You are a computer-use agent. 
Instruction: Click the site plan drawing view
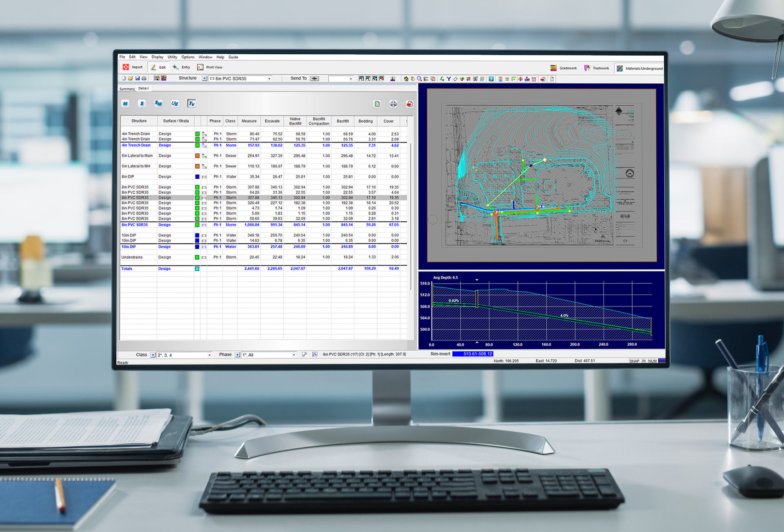[541, 176]
